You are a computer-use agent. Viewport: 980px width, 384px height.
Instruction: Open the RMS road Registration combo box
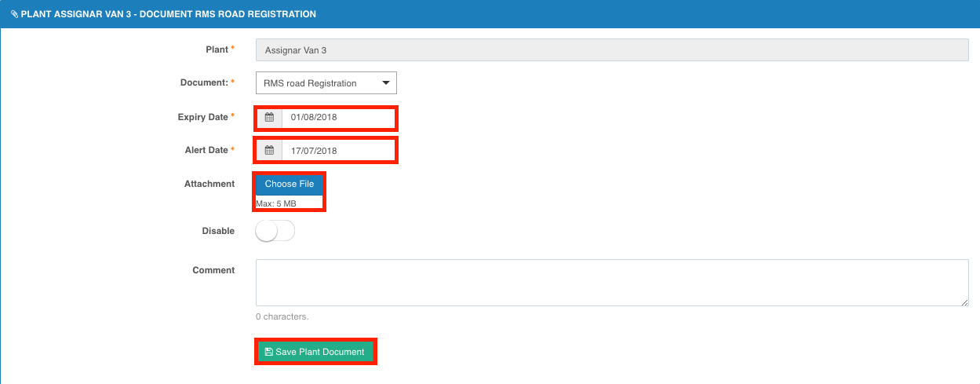326,82
